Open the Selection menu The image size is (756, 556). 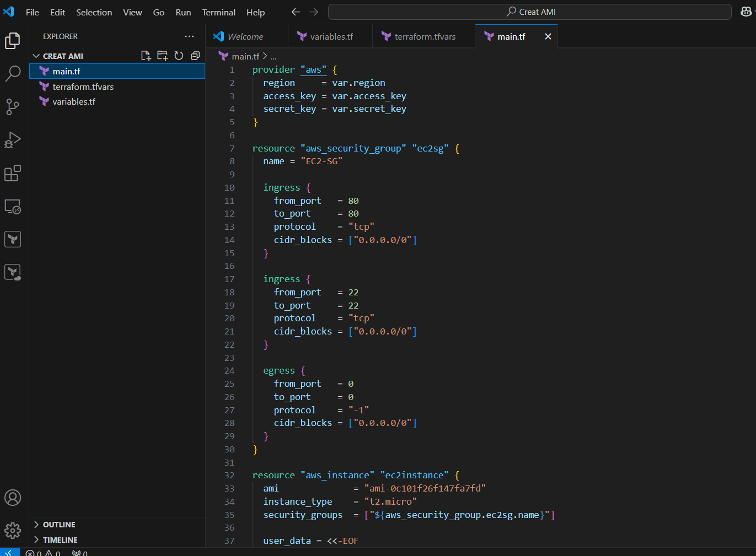tap(94, 12)
